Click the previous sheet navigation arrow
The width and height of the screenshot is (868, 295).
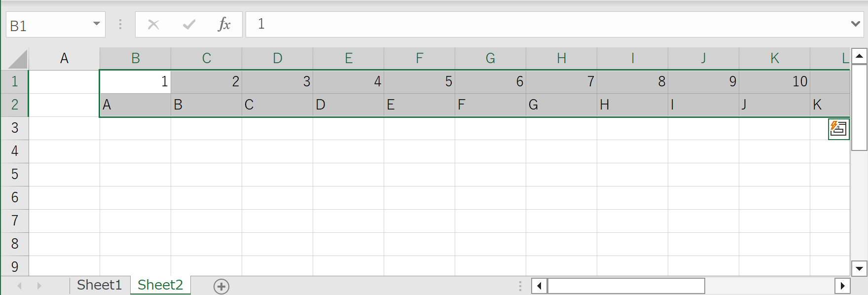tap(20, 286)
